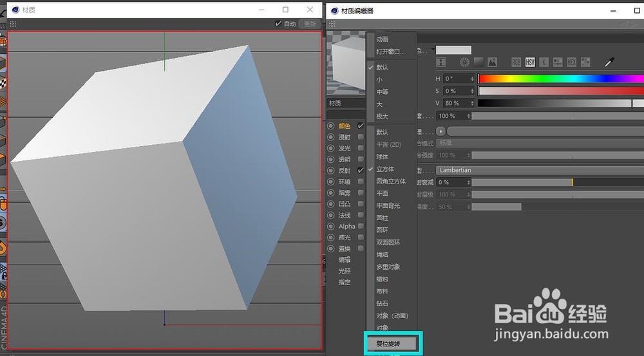Image resolution: width=644 pixels, height=356 pixels.
Task: Click animation dot beside 反射 channel
Action: click(331, 171)
